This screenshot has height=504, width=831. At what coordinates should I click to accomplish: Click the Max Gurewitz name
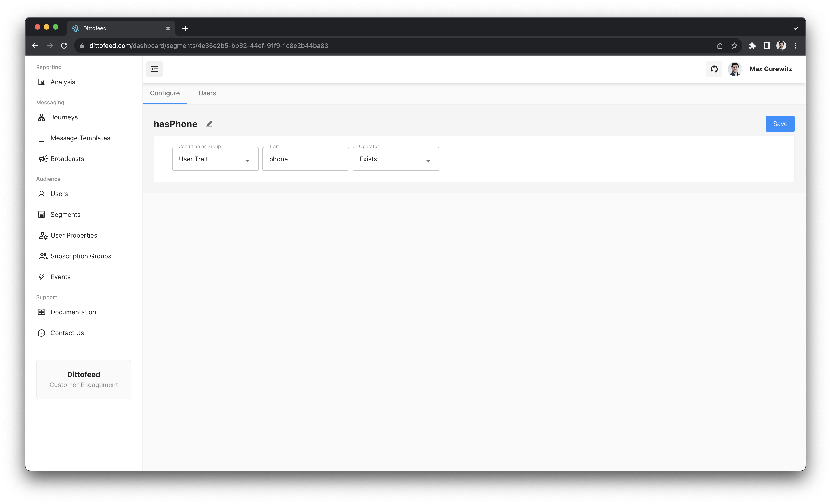[770, 69]
